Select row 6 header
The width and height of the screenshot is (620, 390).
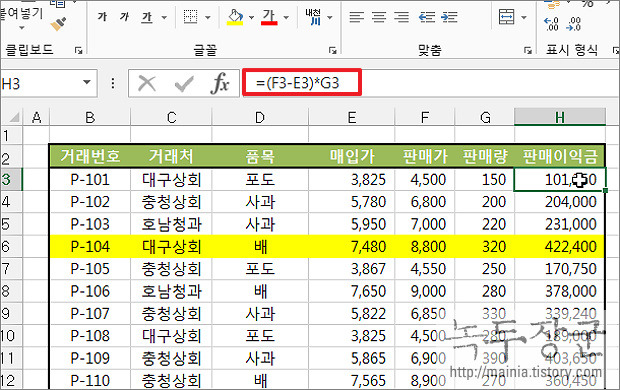(11, 246)
